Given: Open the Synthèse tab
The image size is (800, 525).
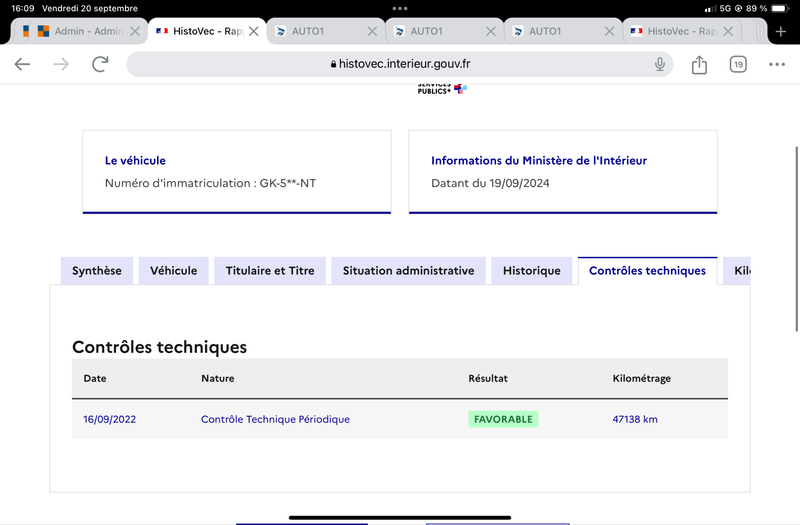Looking at the screenshot, I should (97, 271).
